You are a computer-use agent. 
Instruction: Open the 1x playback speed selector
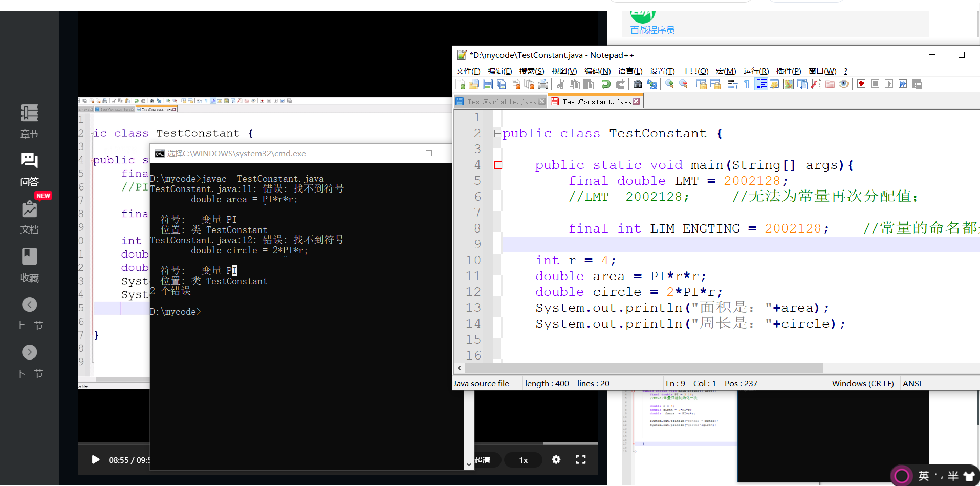click(524, 460)
